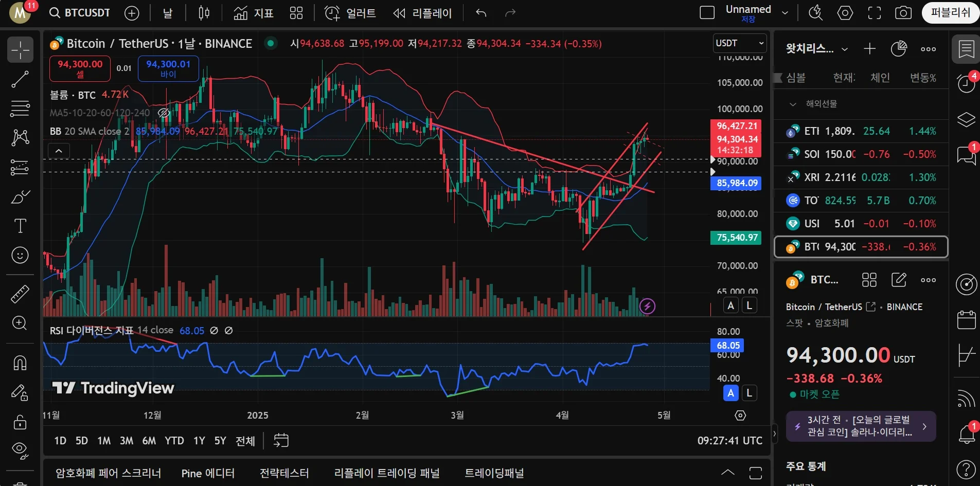
Task: Select the trend line drawing tool
Action: coord(20,79)
